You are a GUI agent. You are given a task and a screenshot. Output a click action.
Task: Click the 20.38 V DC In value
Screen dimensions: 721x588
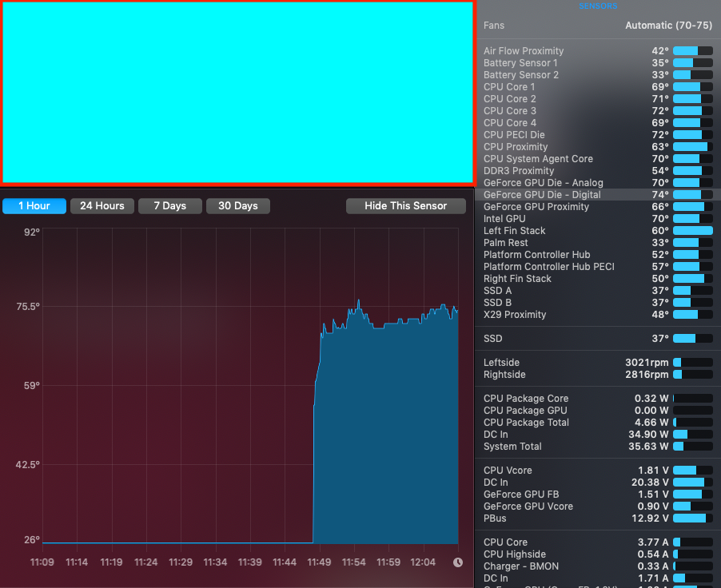coord(650,483)
